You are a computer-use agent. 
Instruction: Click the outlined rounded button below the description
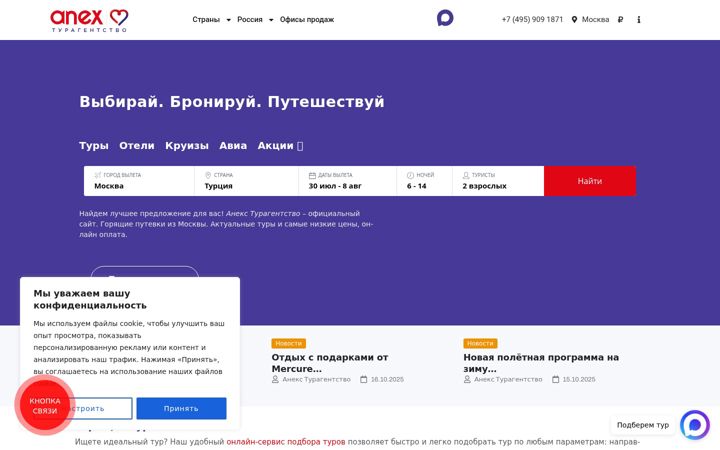pyautogui.click(x=145, y=272)
